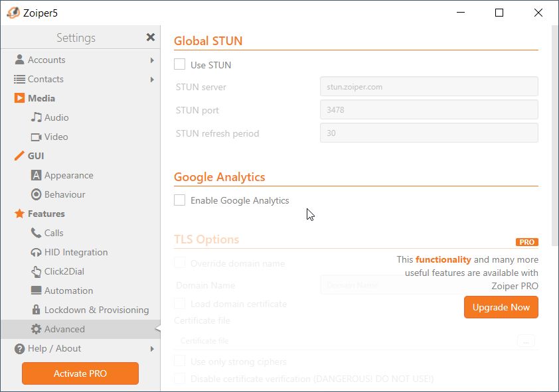
Task: Open the Help / About section
Action: coord(80,348)
